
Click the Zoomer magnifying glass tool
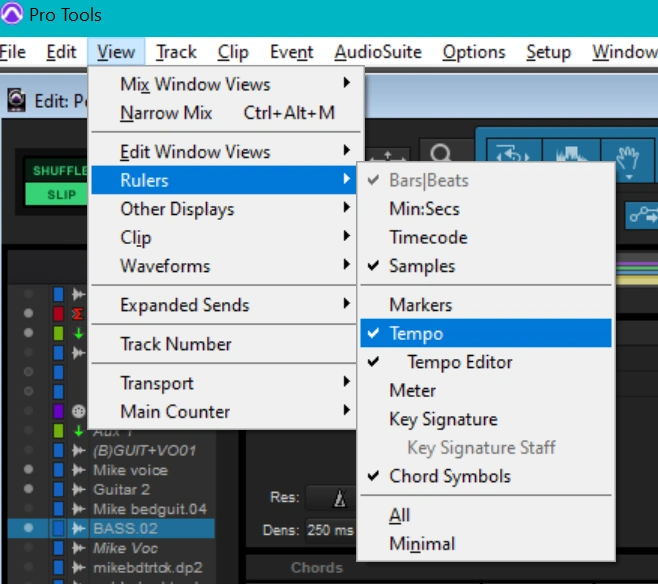439,155
